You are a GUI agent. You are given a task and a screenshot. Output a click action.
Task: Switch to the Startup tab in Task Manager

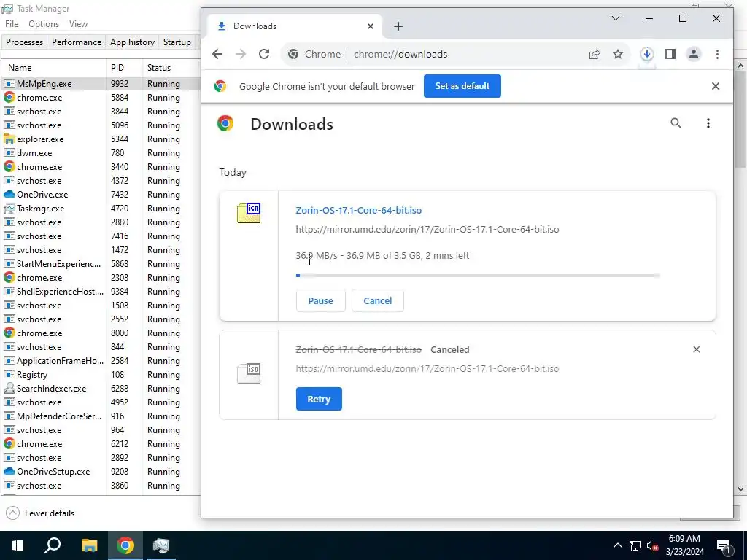[177, 42]
